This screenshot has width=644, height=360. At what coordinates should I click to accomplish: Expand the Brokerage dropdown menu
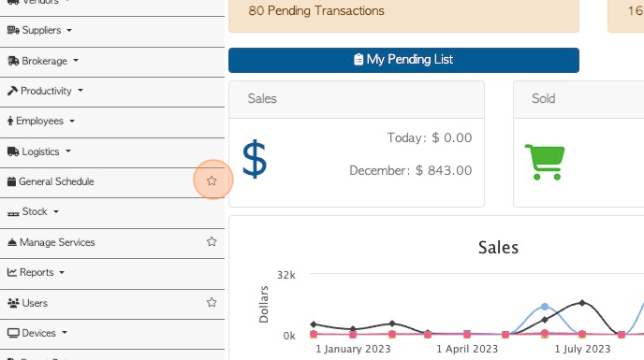(43, 61)
